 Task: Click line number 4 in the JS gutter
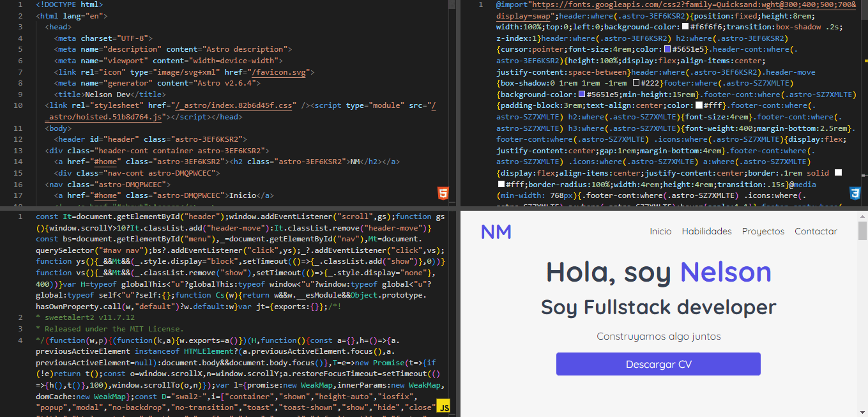pyautogui.click(x=20, y=340)
